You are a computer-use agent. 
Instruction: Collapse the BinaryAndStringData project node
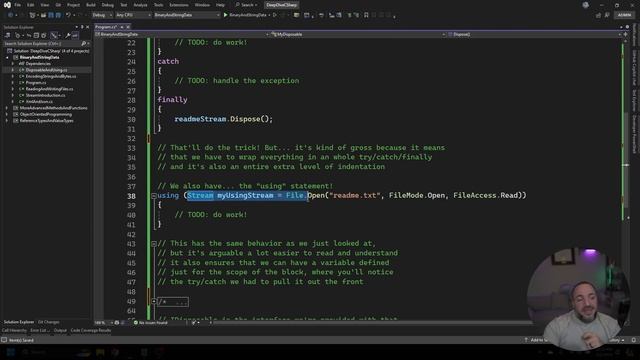(7, 58)
